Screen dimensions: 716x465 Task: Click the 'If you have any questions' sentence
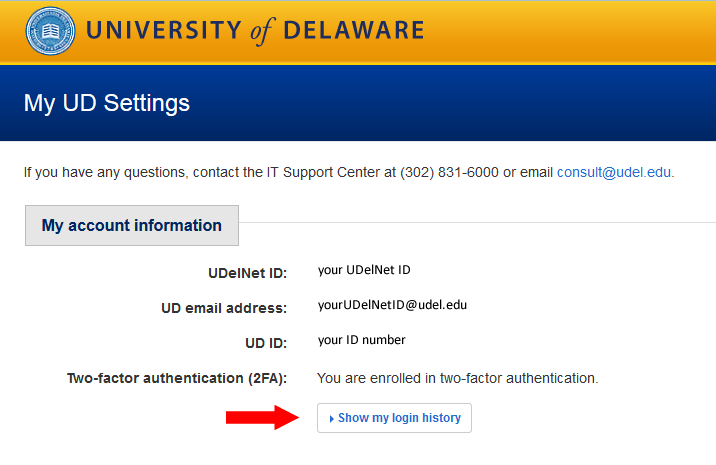[349, 172]
